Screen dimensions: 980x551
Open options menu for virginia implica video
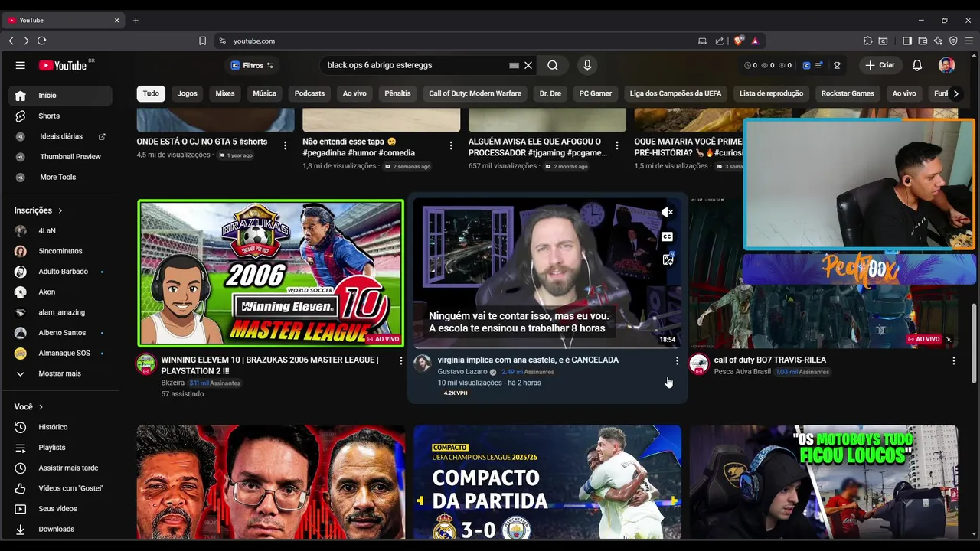point(677,360)
